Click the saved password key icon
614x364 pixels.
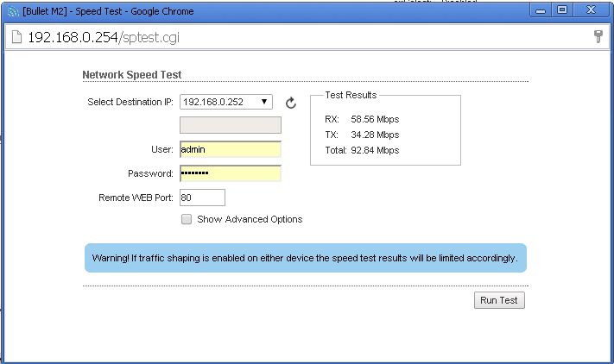(598, 37)
